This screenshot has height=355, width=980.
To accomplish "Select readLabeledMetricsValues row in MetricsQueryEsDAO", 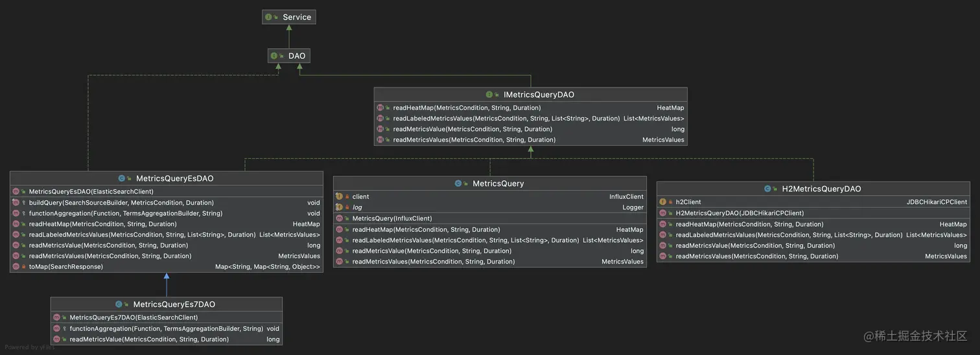I will click(167, 235).
